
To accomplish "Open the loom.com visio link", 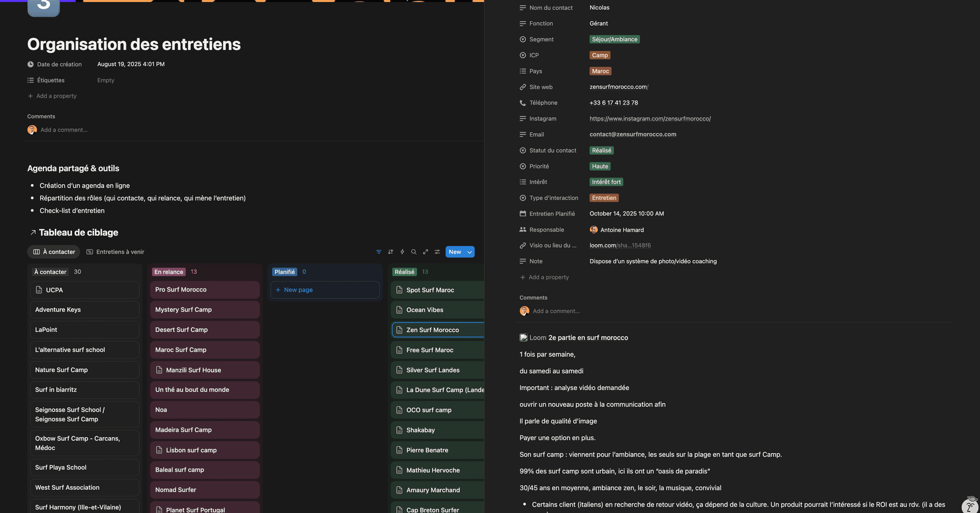I will [620, 246].
